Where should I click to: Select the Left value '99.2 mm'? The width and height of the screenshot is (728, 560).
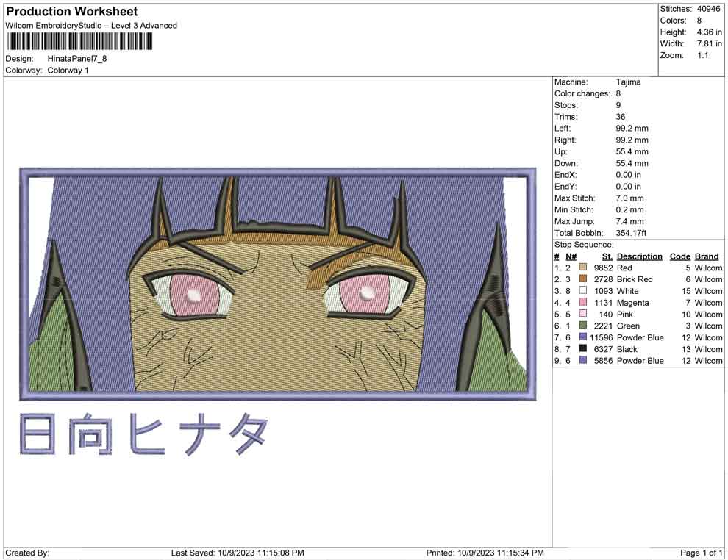632,128
